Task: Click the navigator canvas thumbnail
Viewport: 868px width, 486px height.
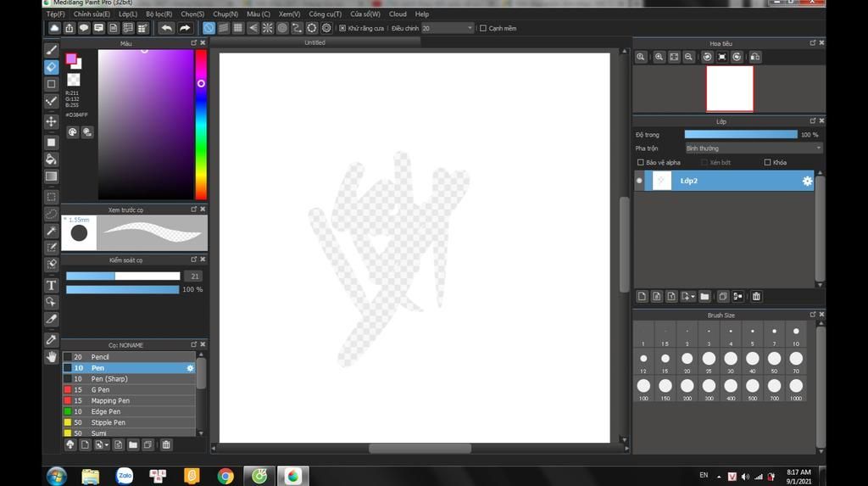Action: tap(730, 89)
